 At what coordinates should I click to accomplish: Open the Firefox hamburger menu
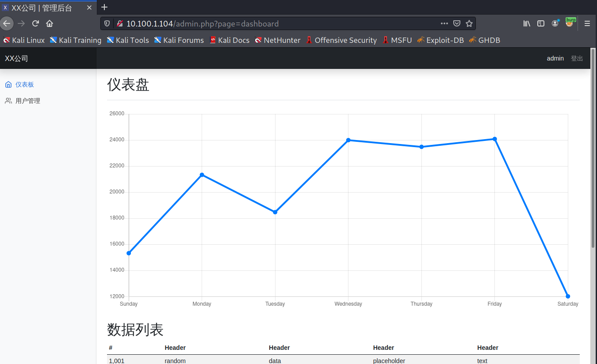click(x=587, y=23)
